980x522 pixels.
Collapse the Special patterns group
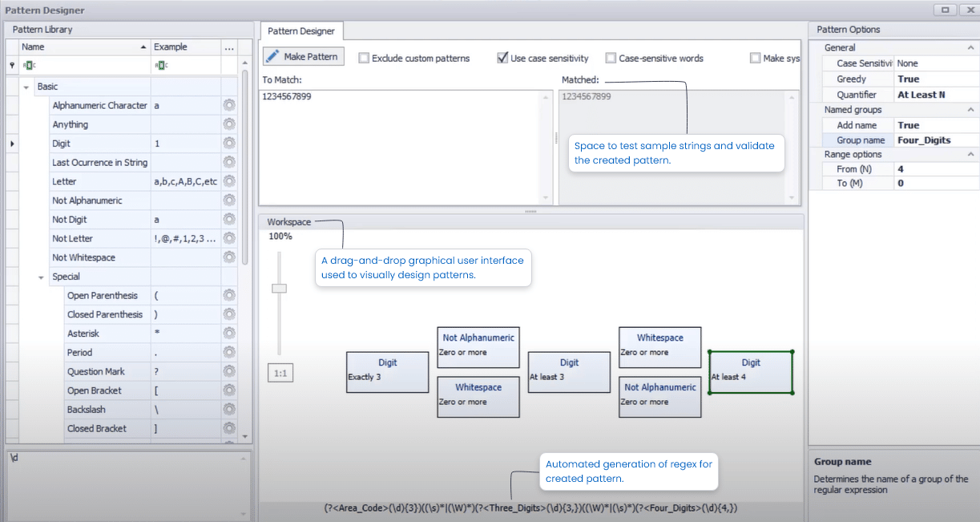point(40,276)
